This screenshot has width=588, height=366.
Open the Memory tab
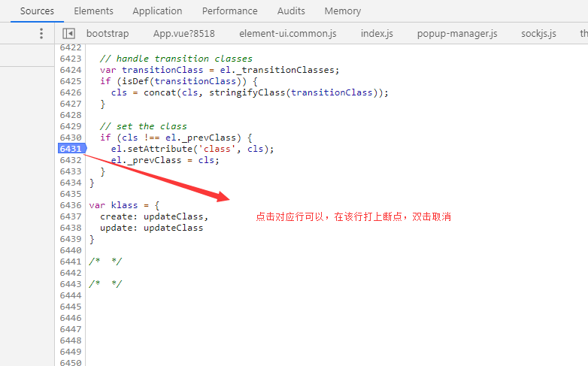point(343,11)
